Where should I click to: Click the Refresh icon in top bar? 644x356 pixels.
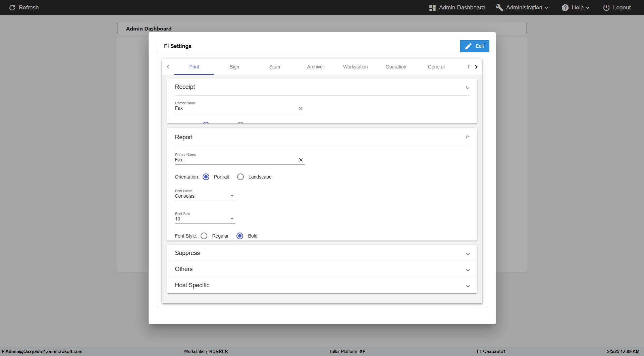(x=12, y=7)
